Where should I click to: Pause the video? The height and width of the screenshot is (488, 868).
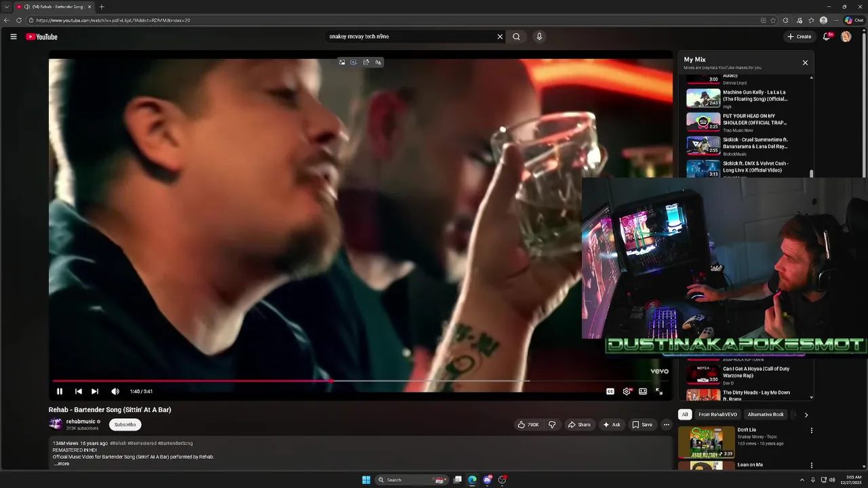[x=60, y=391]
